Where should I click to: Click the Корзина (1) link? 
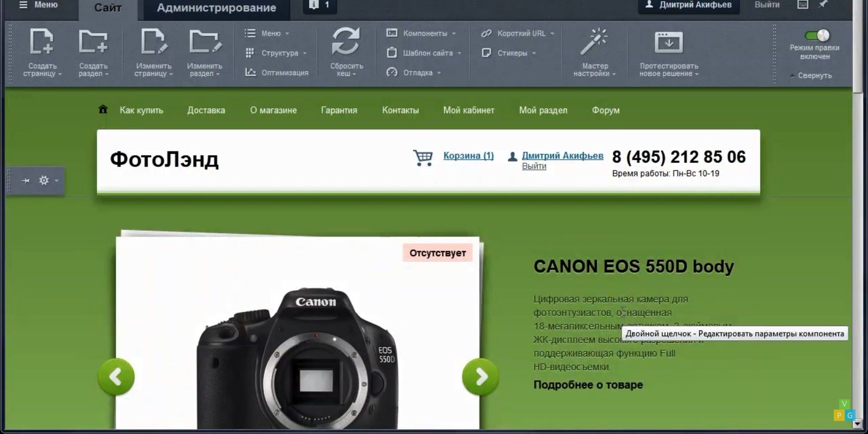(x=469, y=156)
